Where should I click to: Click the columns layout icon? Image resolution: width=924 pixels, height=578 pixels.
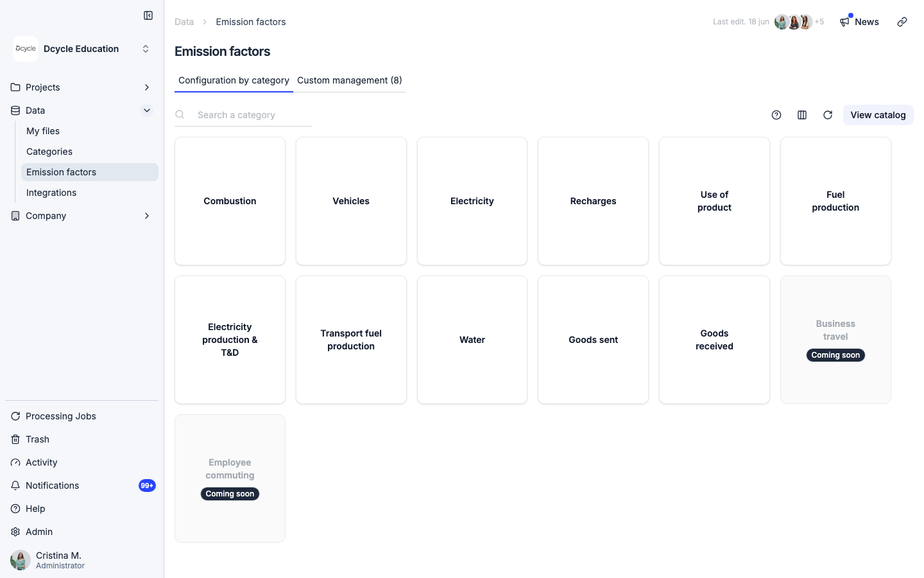pyautogui.click(x=802, y=115)
